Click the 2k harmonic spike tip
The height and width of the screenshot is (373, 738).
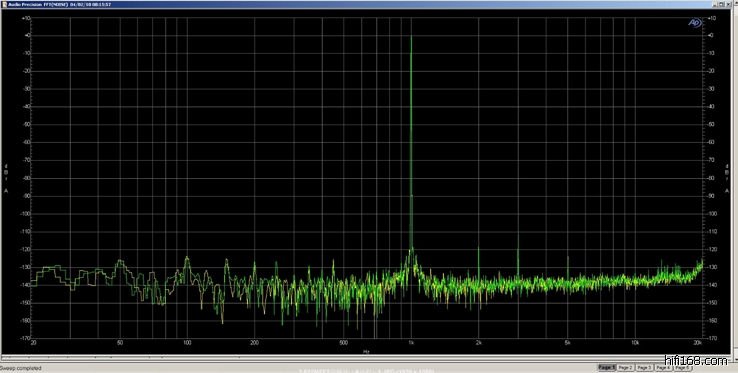pyautogui.click(x=478, y=248)
